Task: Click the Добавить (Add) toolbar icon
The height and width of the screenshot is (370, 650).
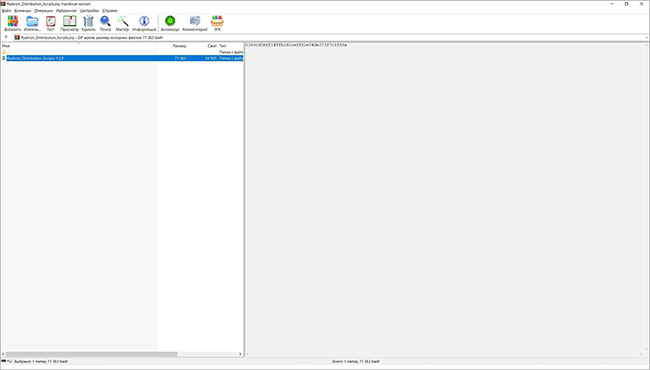Action: point(13,23)
